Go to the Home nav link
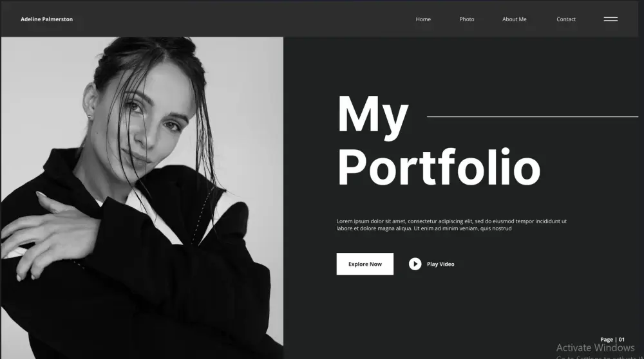644x359 pixels. click(x=423, y=19)
